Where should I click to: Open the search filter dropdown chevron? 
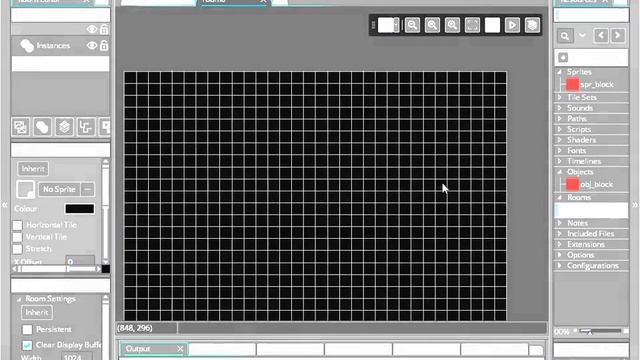pos(582,36)
